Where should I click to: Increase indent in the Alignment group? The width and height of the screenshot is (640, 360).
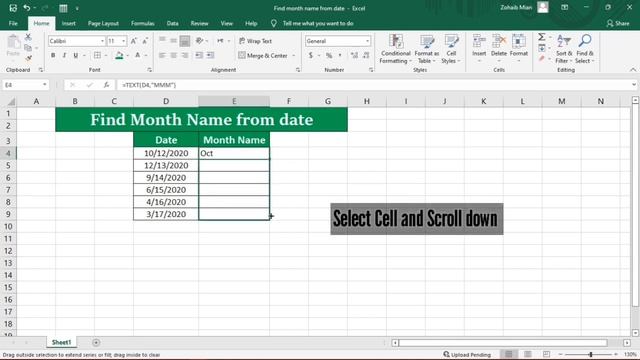pyautogui.click(x=210, y=56)
